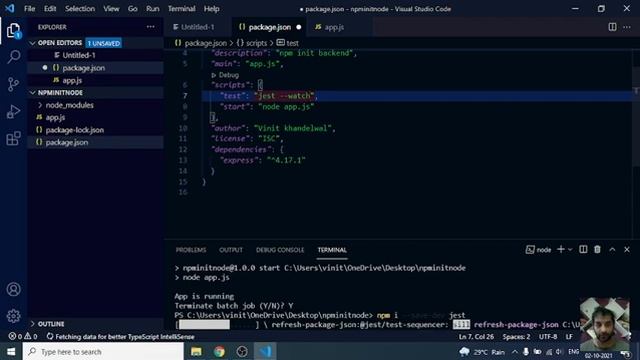Open the Explorer view in activity bar
Viewport: 640px width, 360px height.
[13, 30]
